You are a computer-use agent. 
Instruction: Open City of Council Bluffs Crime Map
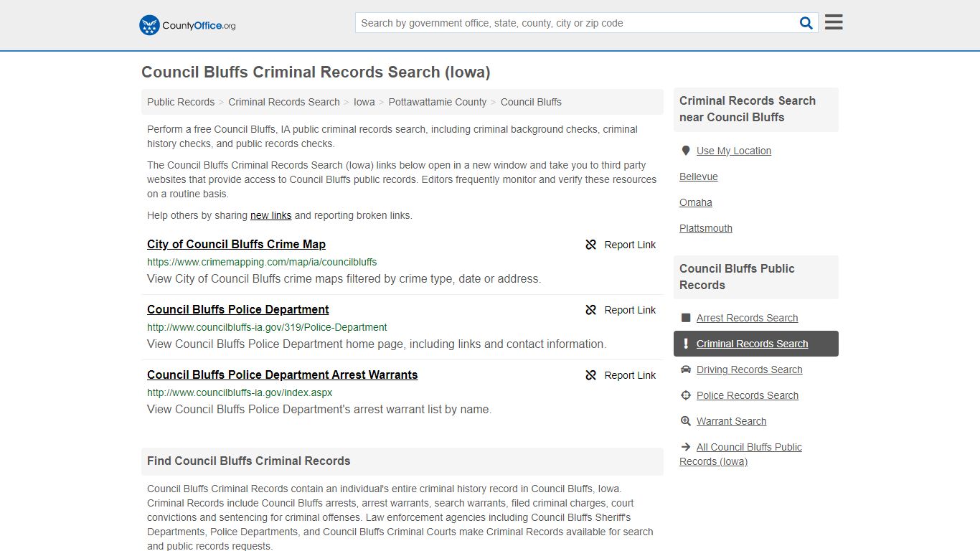pyautogui.click(x=236, y=244)
